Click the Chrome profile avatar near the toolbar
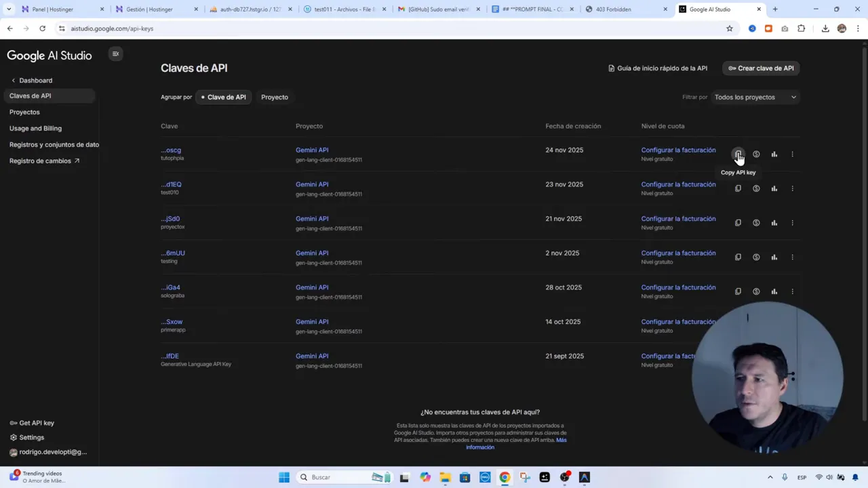868x488 pixels. click(x=842, y=28)
